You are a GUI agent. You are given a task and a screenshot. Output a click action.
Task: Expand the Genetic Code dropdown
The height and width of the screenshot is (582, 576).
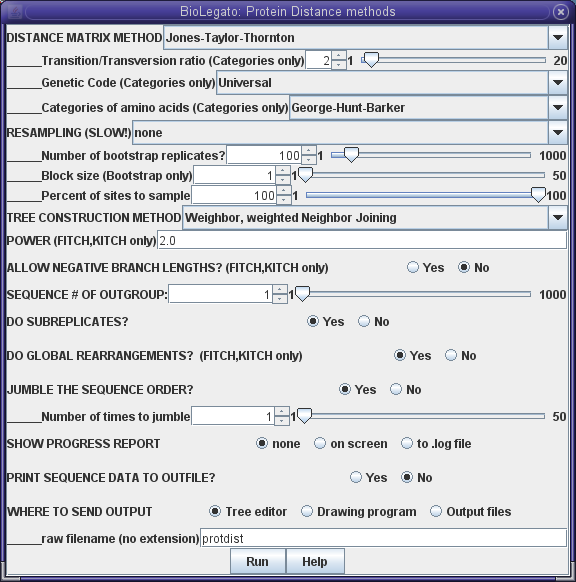pyautogui.click(x=557, y=82)
